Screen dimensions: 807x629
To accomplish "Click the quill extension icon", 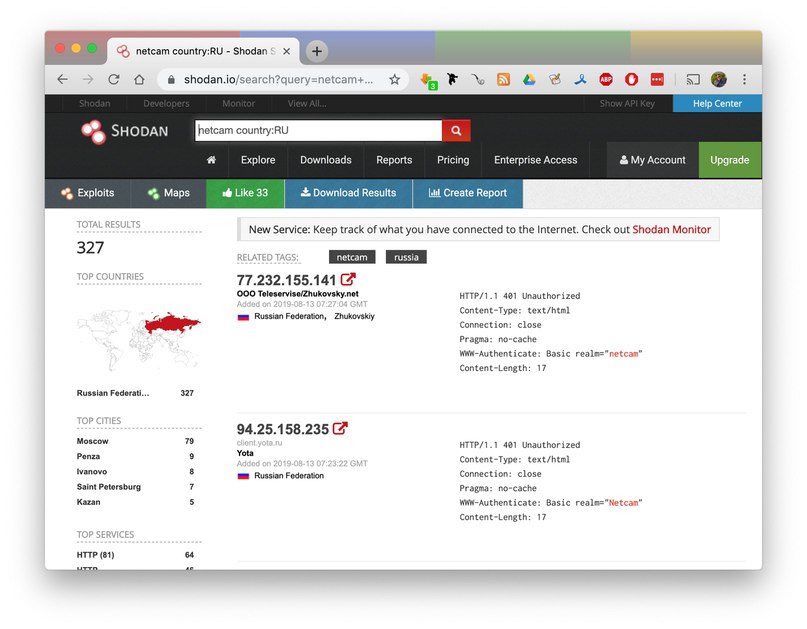I will [554, 79].
